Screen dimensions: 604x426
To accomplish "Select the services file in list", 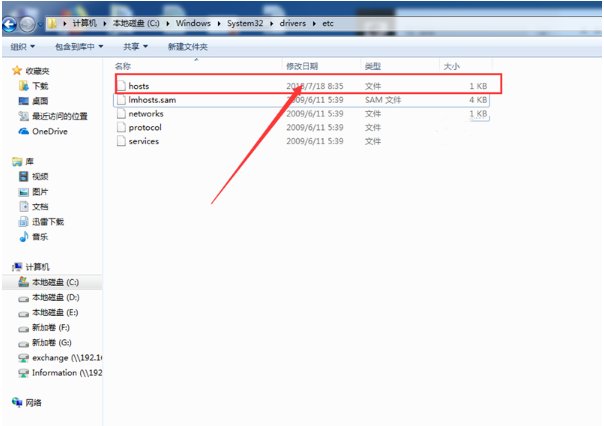I will pos(143,141).
